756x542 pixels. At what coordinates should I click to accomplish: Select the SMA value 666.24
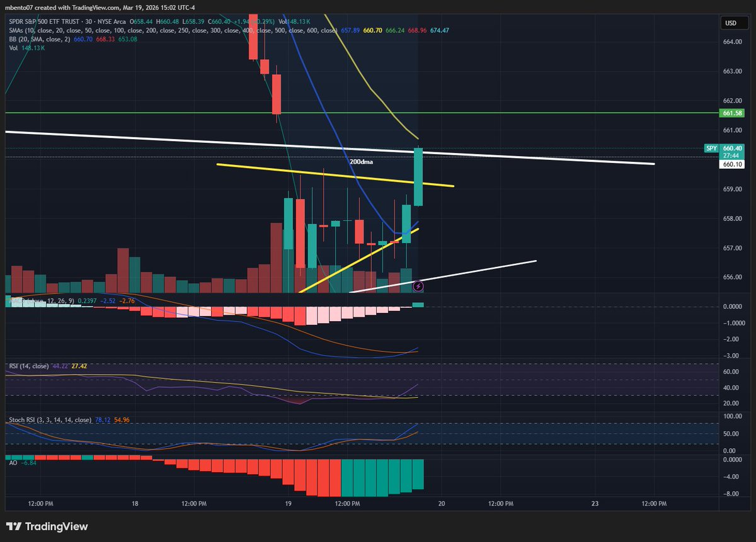point(396,30)
